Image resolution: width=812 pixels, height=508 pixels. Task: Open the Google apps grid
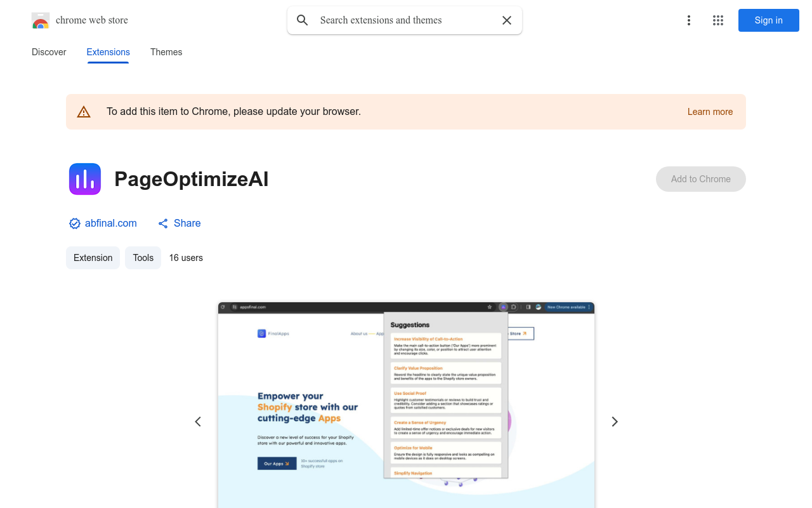[718, 20]
